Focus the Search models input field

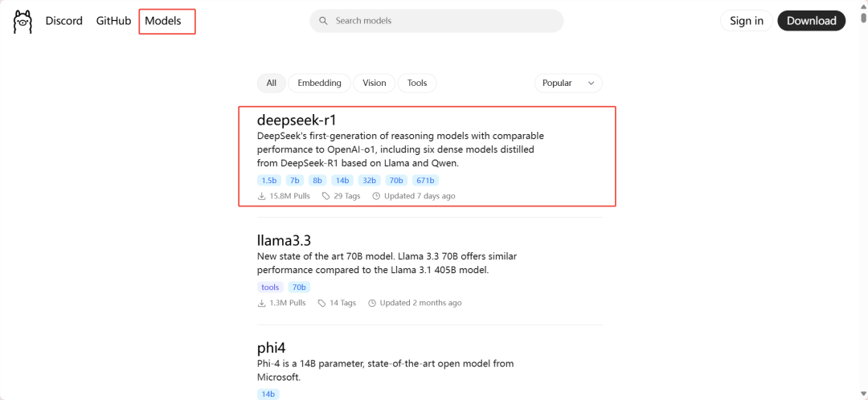tap(442, 21)
